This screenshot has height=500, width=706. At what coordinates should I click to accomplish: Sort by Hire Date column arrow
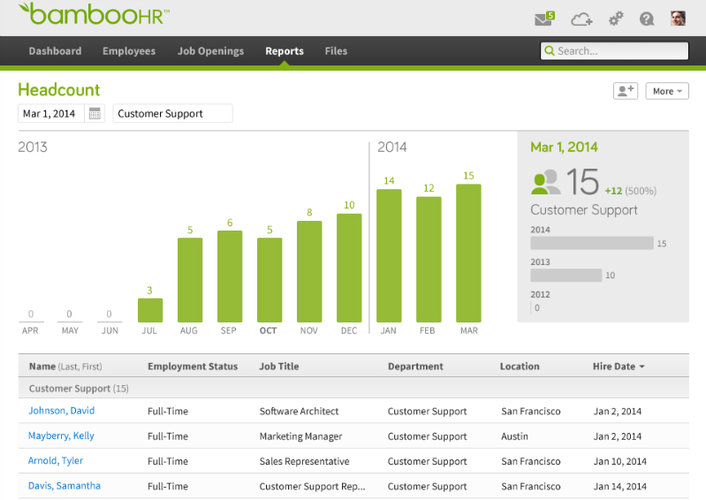pyautogui.click(x=641, y=367)
